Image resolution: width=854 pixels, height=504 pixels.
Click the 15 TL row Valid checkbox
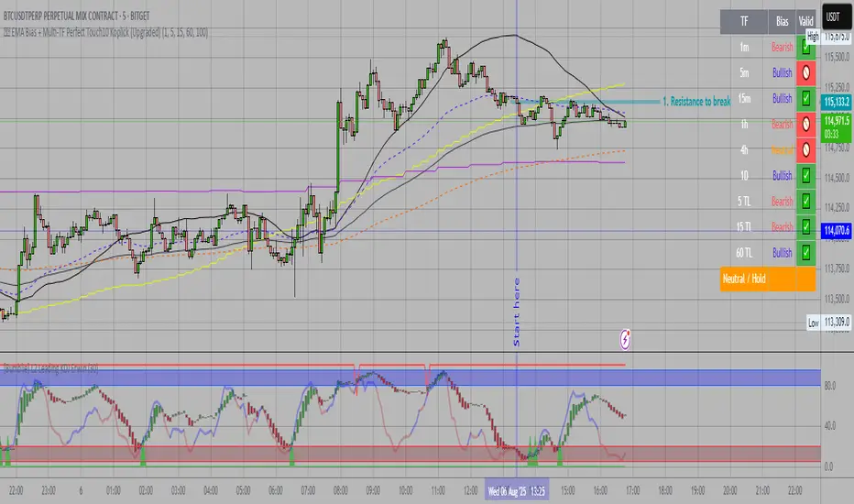pyautogui.click(x=805, y=226)
